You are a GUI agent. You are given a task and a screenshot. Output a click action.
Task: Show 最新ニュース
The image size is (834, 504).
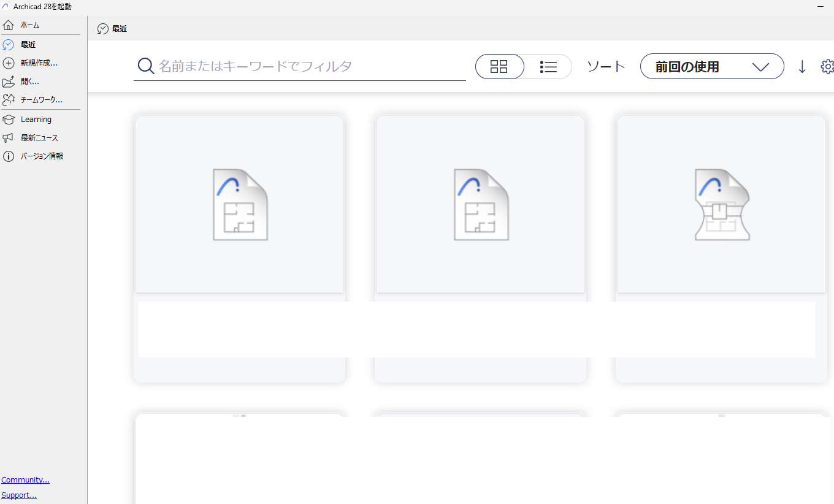40,138
